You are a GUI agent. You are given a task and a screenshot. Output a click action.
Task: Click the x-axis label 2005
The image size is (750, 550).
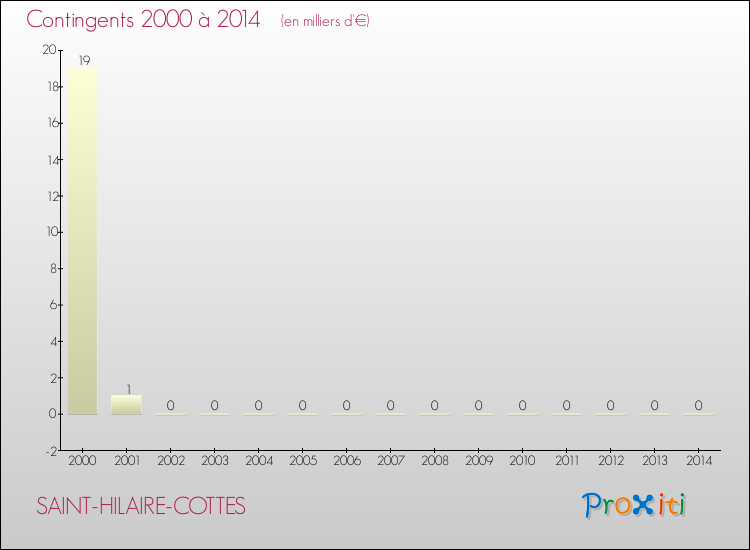click(303, 461)
